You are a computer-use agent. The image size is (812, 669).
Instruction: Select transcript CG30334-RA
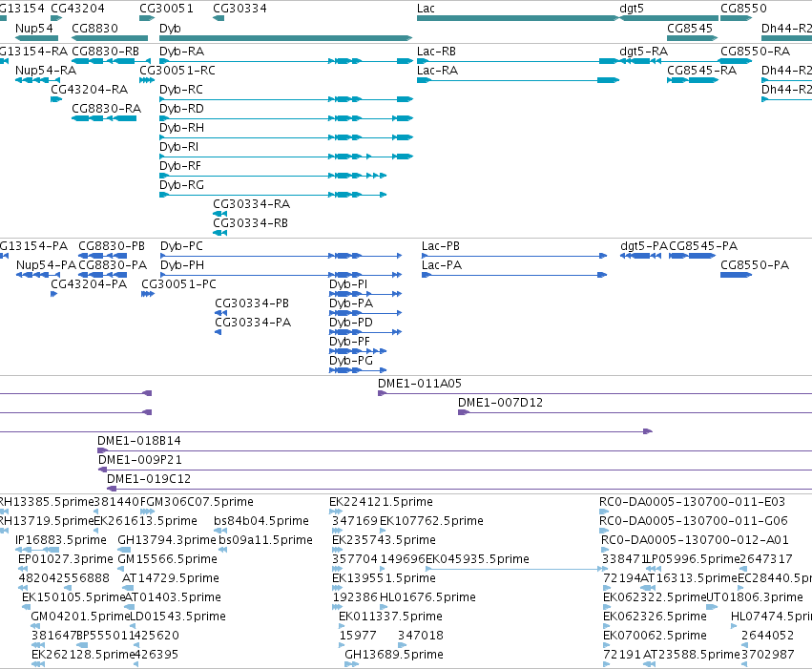[x=252, y=204]
